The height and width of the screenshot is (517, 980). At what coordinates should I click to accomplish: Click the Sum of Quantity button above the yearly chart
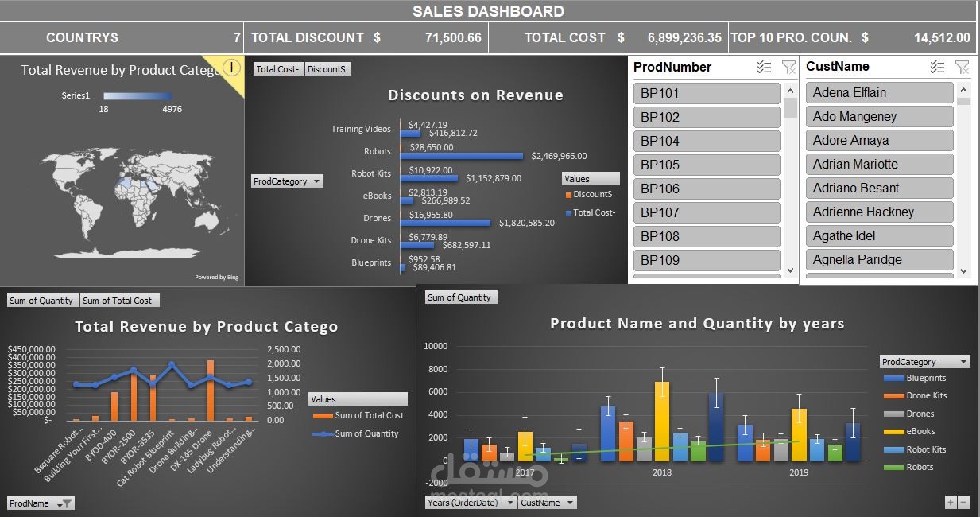click(x=458, y=297)
